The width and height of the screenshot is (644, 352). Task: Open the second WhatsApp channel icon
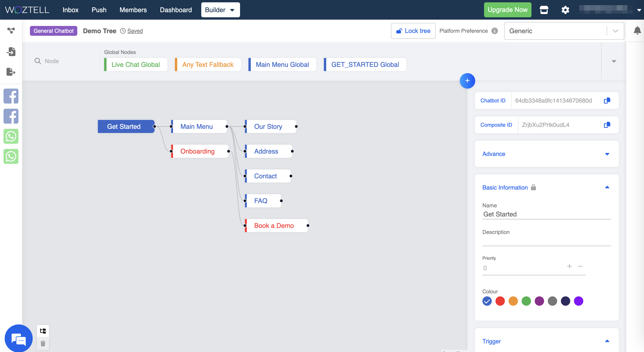11,157
